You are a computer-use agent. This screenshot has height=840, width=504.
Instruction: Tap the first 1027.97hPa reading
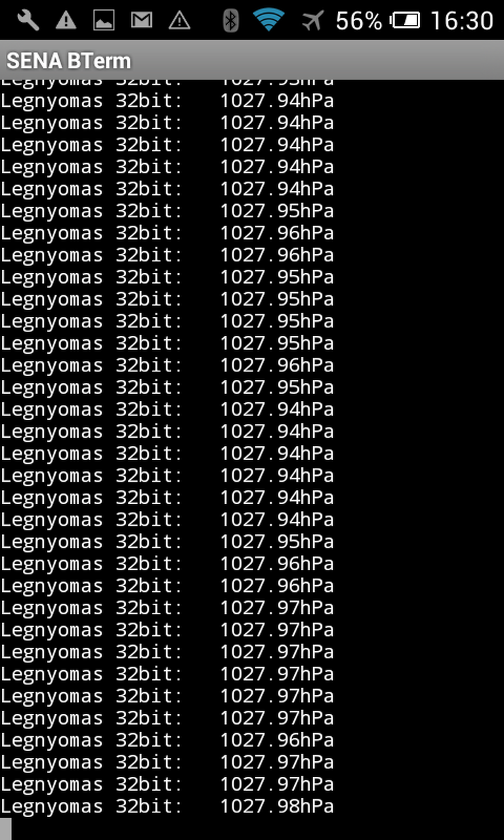(277, 608)
